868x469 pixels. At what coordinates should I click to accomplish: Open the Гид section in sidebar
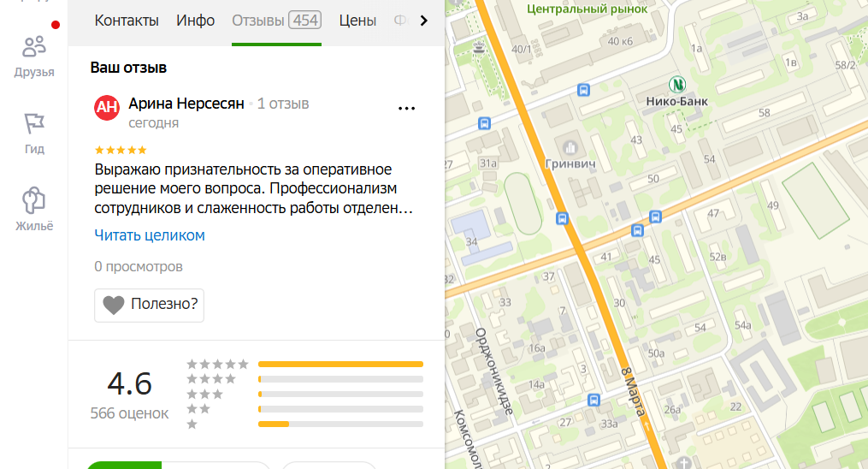[x=33, y=134]
